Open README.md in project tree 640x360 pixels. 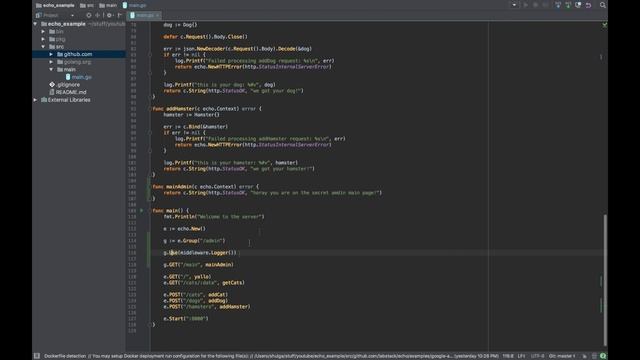point(68,92)
